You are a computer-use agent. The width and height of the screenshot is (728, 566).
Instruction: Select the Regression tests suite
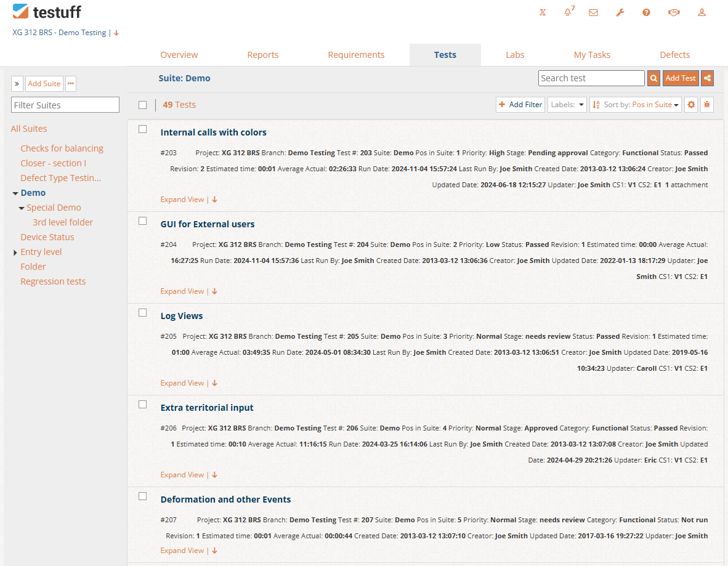click(53, 282)
